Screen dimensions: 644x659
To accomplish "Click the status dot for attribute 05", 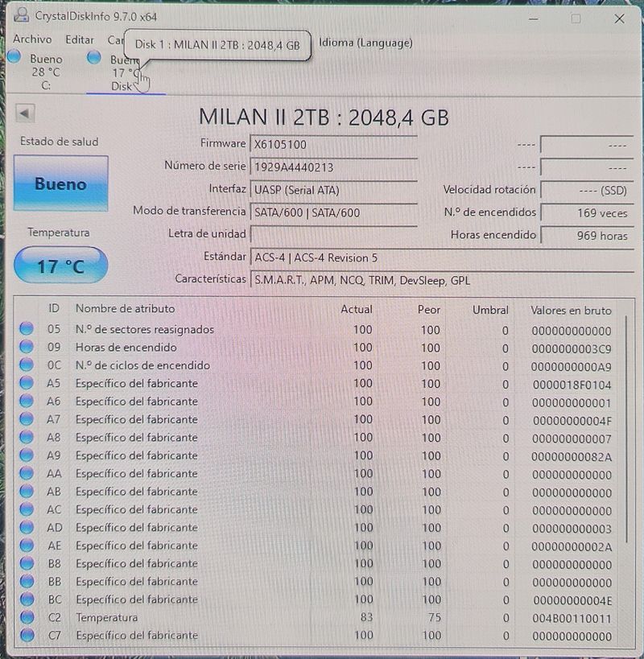I will (x=27, y=328).
